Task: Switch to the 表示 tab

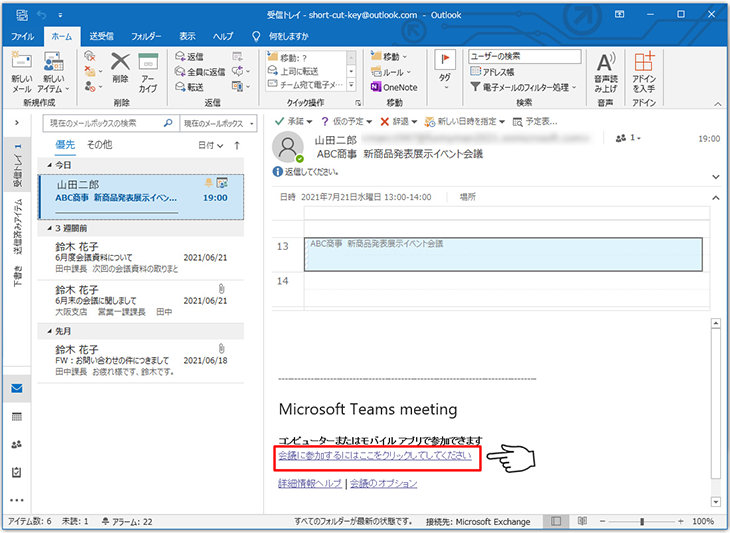Action: point(187,36)
